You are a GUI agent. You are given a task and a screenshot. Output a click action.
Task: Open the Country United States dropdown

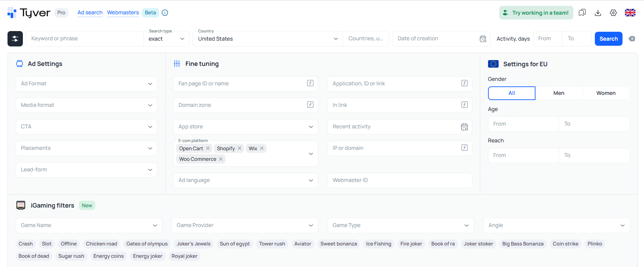268,39
